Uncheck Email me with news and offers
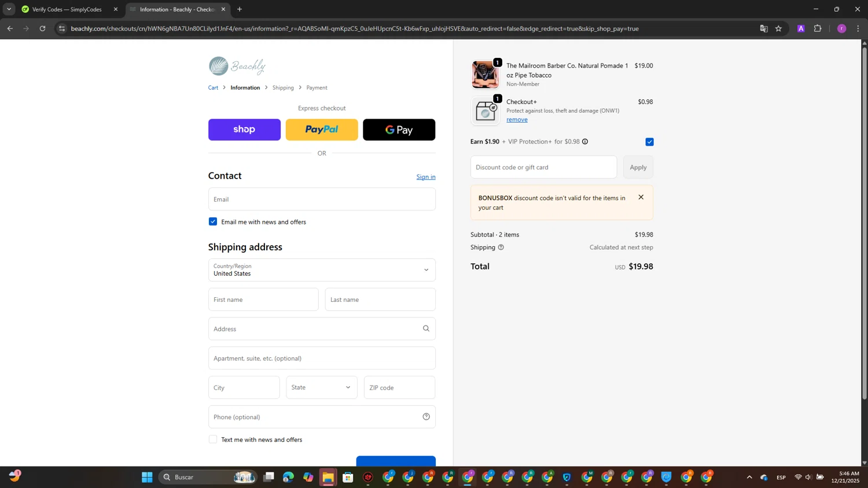Screen dimensions: 868x488 click(x=213, y=221)
